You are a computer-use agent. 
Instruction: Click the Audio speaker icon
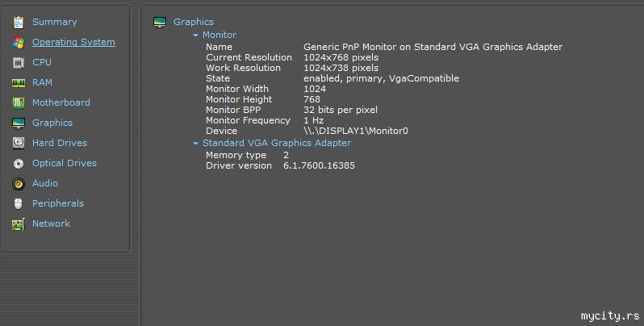tap(18, 183)
